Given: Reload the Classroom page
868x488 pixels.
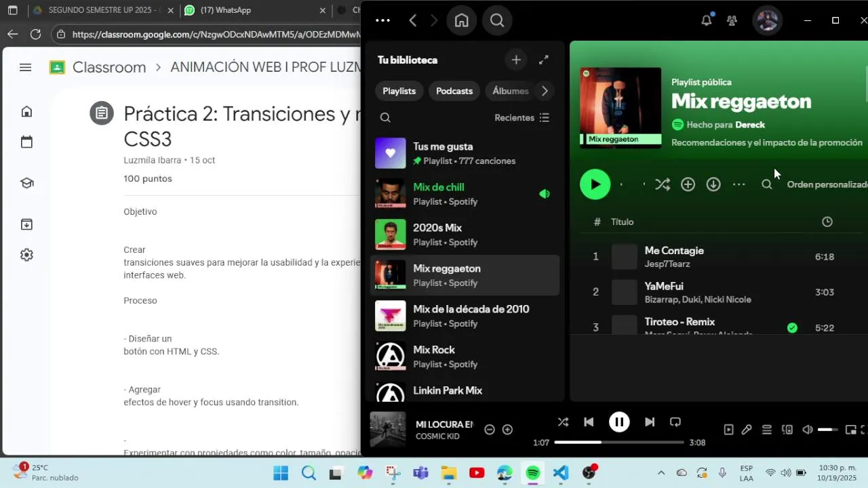Looking at the screenshot, I should click(x=35, y=34).
